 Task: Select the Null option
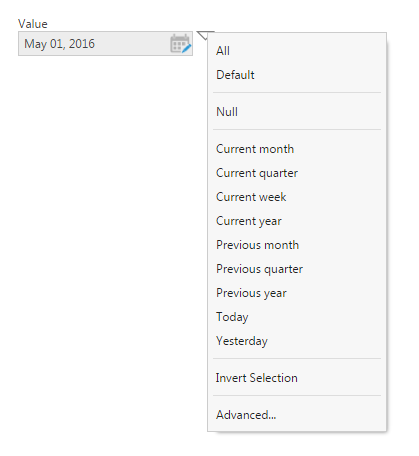pos(297,112)
